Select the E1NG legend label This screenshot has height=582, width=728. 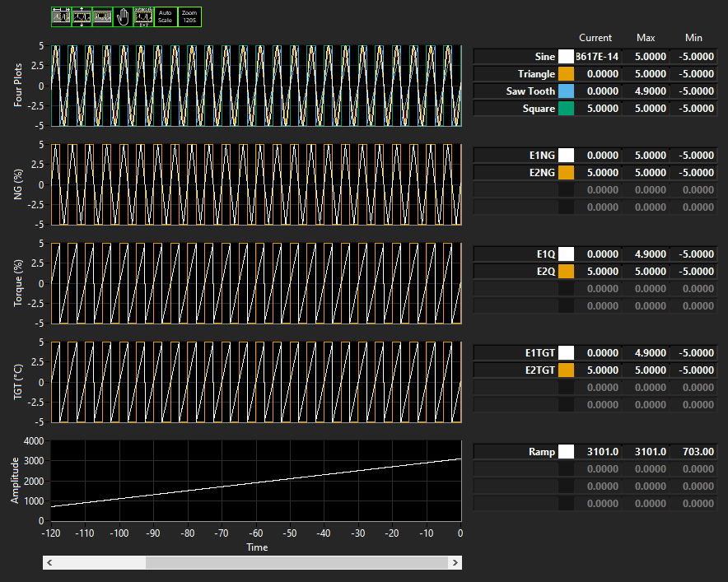pyautogui.click(x=542, y=155)
